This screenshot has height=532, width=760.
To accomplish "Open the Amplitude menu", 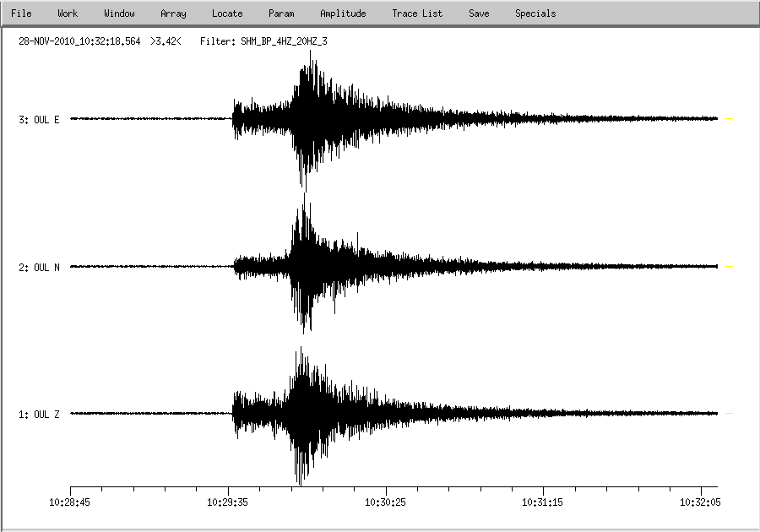I will [343, 14].
